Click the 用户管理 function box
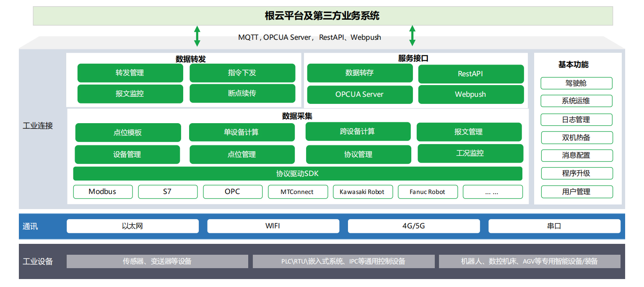 click(x=576, y=192)
